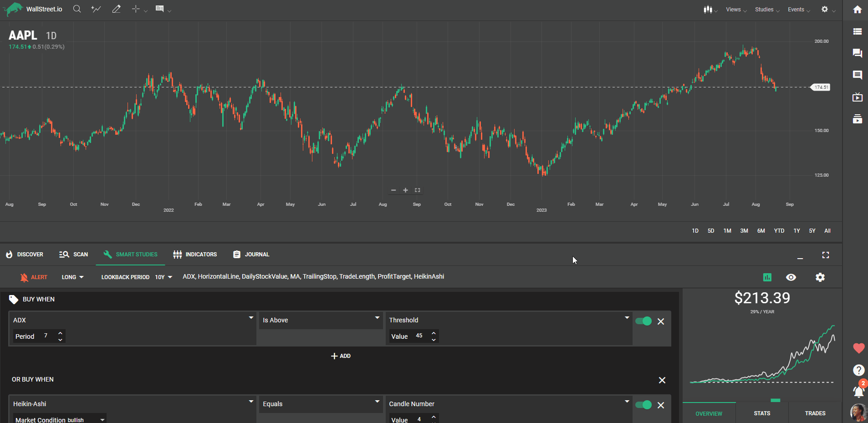Viewport: 868px width, 423px height.
Task: Expand the Lookback Period 10Y dropdown
Action: click(x=163, y=277)
